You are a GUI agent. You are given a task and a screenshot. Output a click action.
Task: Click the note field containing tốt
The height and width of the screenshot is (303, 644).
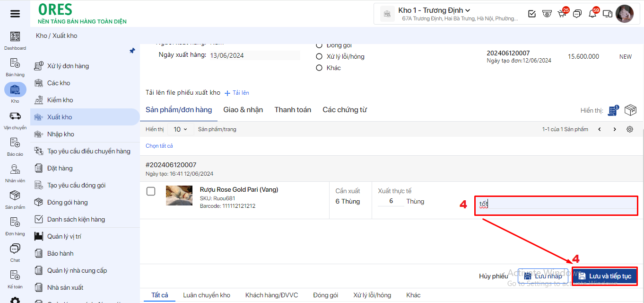click(556, 205)
